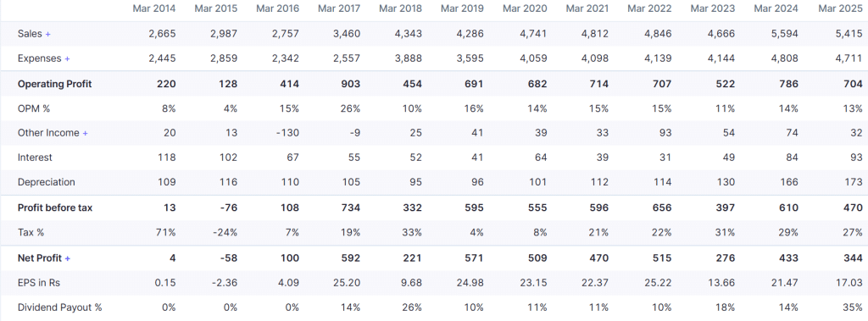Image resolution: width=868 pixels, height=321 pixels.
Task: Click the Profit before tax label
Action: click(x=55, y=208)
